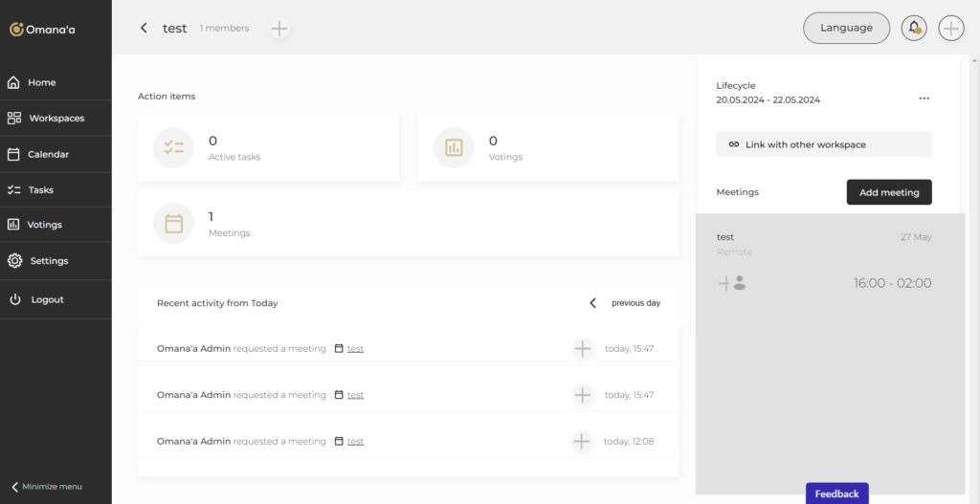Open Calendar from the sidebar
This screenshot has height=504, width=980.
click(x=48, y=154)
